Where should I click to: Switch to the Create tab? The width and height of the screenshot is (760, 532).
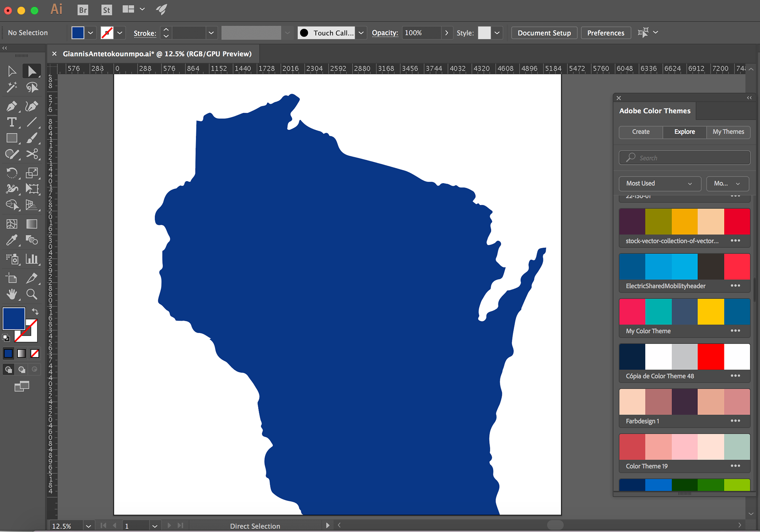click(640, 132)
